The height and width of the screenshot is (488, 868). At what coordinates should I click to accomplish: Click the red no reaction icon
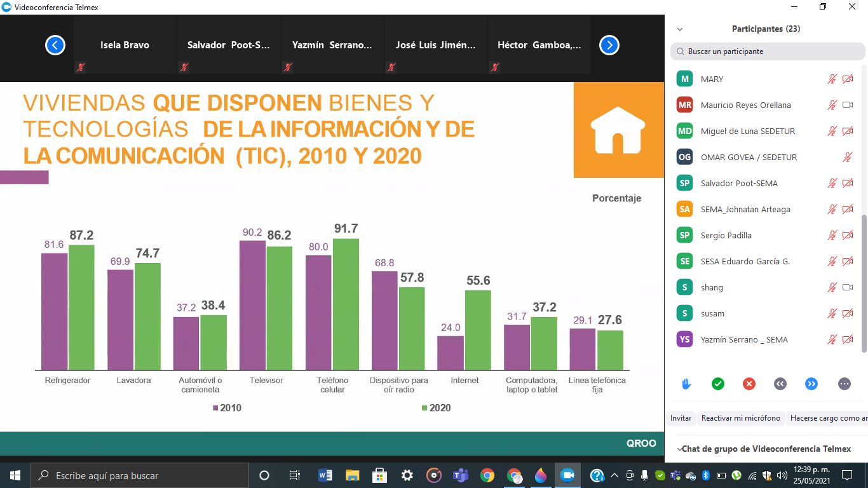point(749,384)
